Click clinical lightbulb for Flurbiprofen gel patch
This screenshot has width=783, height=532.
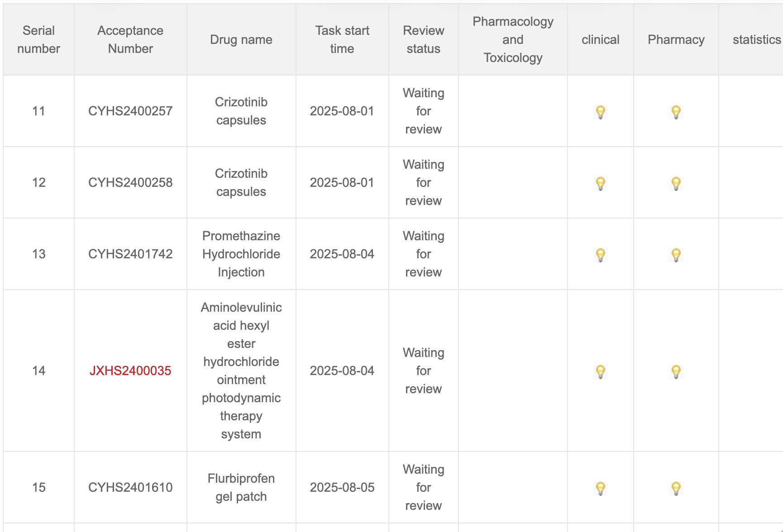(600, 488)
